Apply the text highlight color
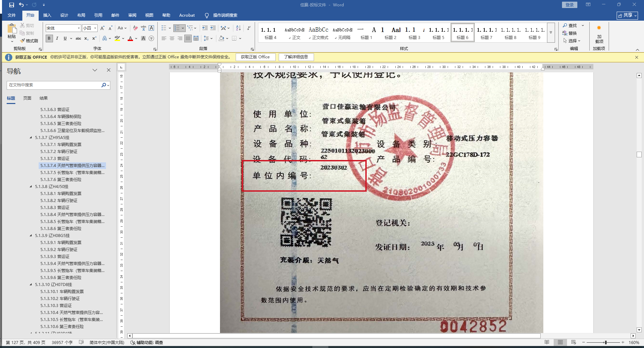This screenshot has width=644, height=348. (x=117, y=38)
